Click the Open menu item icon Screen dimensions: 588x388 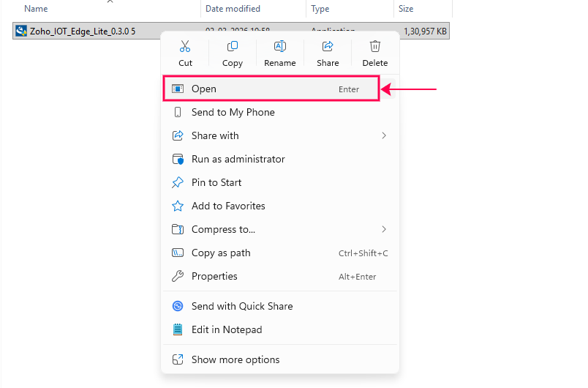click(x=178, y=89)
